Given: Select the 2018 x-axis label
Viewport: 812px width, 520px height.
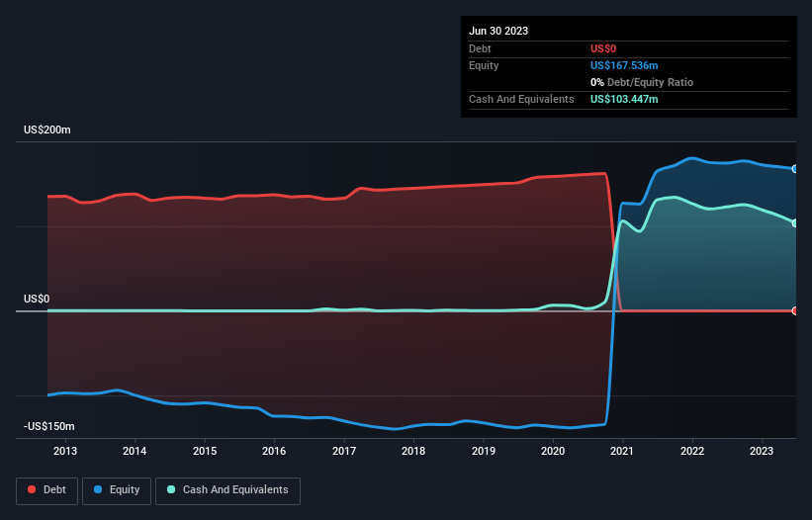Looking at the screenshot, I should click(413, 451).
